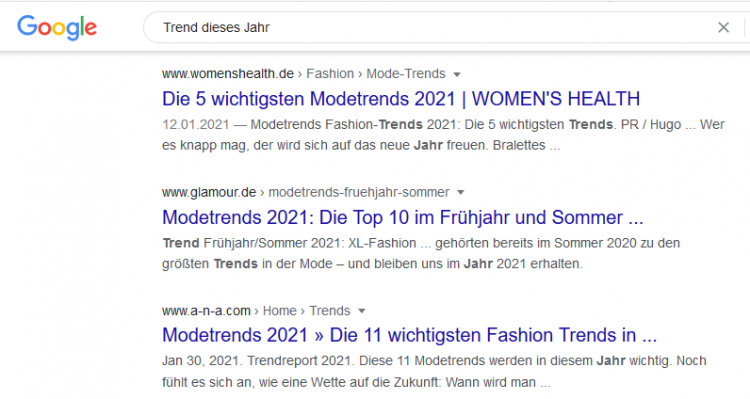
Task: Clear the search box with the X
Action: 723,28
